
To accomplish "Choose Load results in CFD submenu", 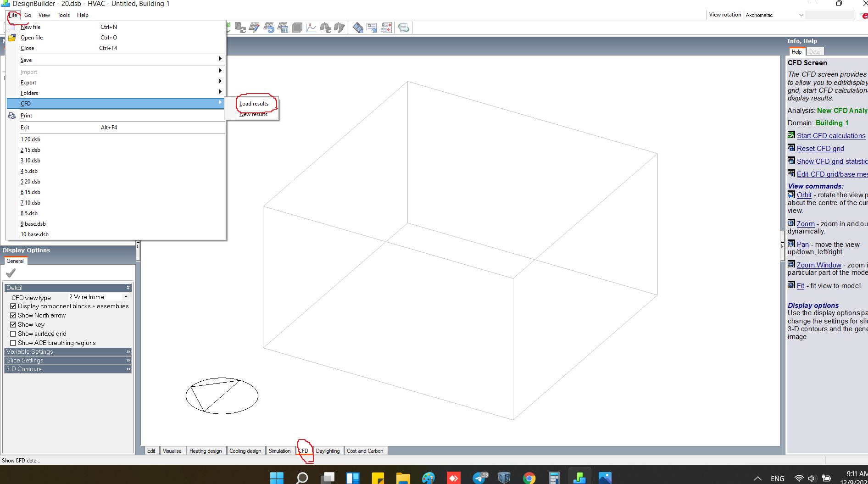I will 254,104.
